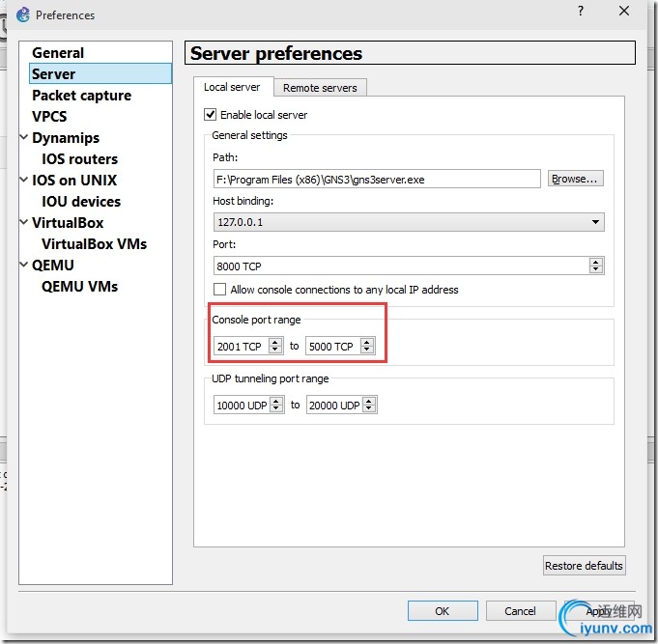Increase the UDP start port 10000
The image size is (658, 644).
[276, 401]
